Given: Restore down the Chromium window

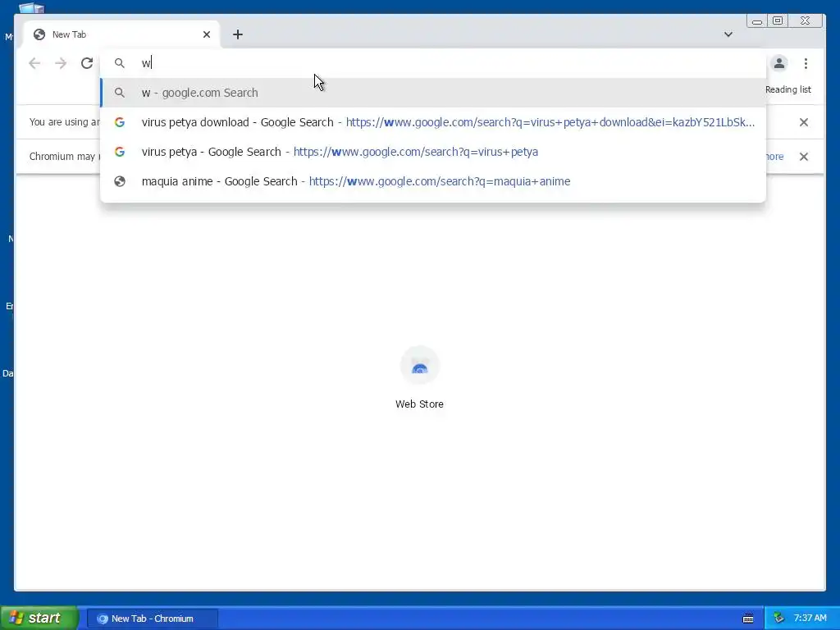Looking at the screenshot, I should tap(778, 21).
